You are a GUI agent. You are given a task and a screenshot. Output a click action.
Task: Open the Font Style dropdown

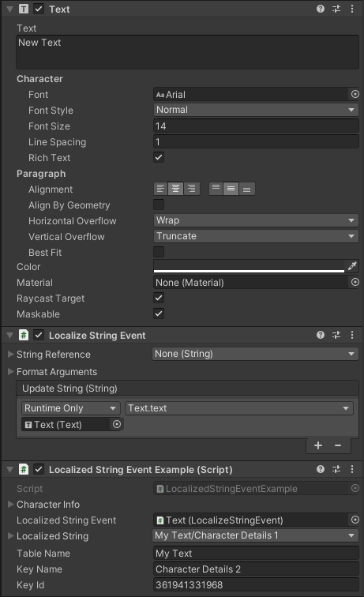coord(256,110)
